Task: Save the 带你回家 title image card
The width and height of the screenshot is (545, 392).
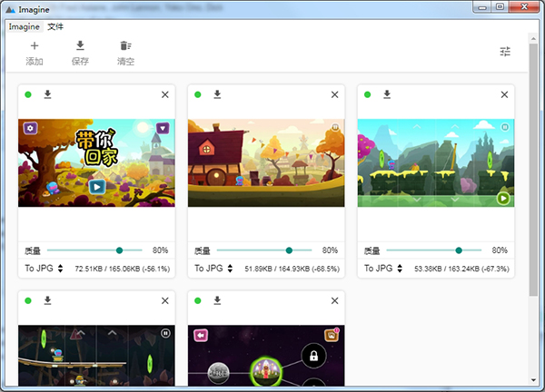Action: tap(47, 94)
